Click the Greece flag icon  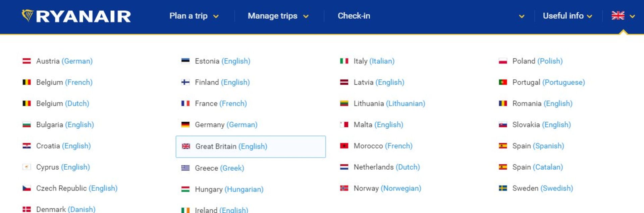pos(185,168)
